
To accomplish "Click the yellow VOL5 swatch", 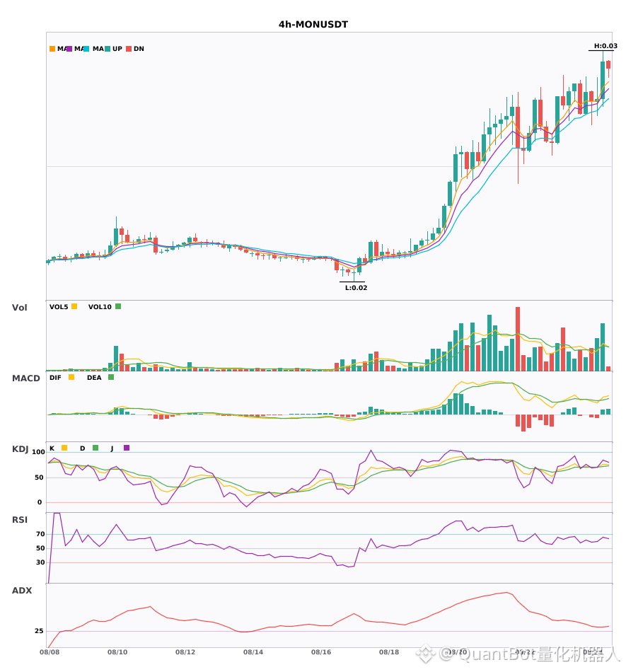I will [x=74, y=306].
